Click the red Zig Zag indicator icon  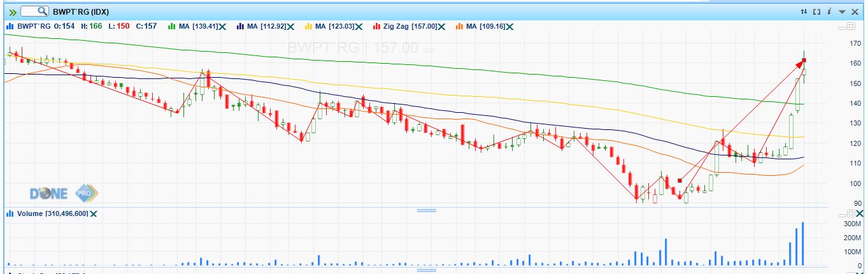pyautogui.click(x=376, y=26)
